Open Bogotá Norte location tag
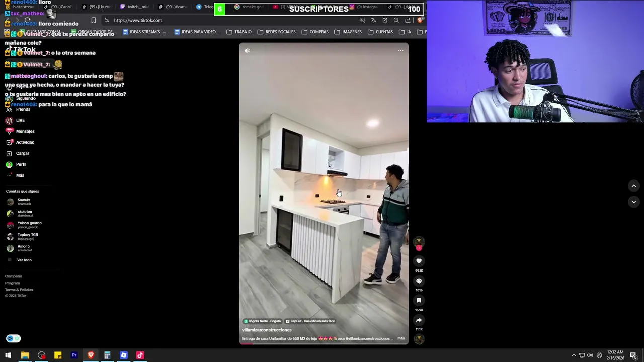Screen dimensions: 644x362 (x=262, y=321)
